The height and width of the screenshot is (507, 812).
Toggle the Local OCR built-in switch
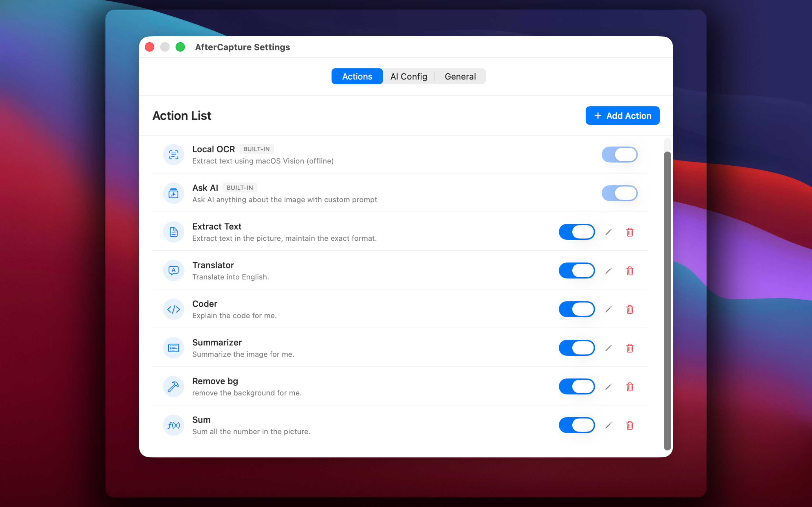[x=619, y=155]
